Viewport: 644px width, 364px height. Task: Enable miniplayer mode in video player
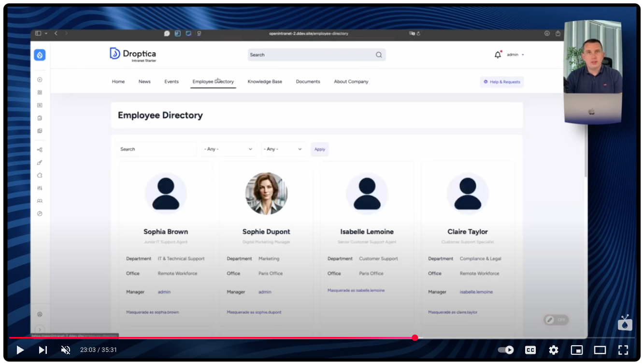(577, 350)
